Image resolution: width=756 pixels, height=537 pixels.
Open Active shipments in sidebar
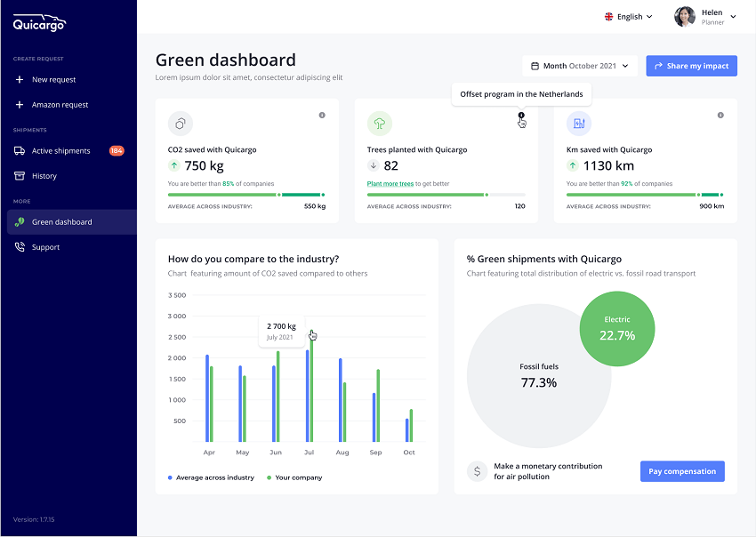(x=60, y=151)
